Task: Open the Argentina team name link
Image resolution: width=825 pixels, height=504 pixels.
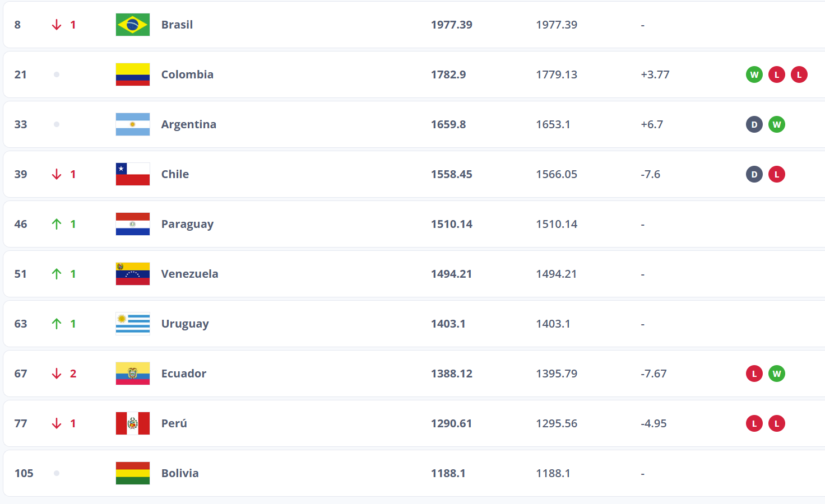Action: click(x=189, y=124)
